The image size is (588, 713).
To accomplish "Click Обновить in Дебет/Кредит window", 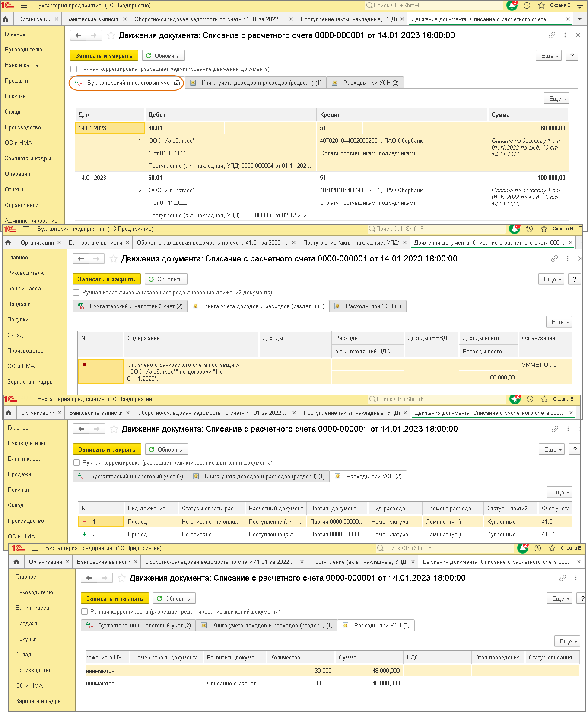I will (x=163, y=56).
